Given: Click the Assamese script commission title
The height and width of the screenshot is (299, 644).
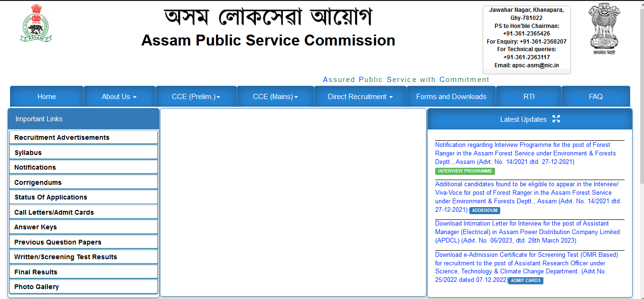Looking at the screenshot, I should pyautogui.click(x=268, y=17).
